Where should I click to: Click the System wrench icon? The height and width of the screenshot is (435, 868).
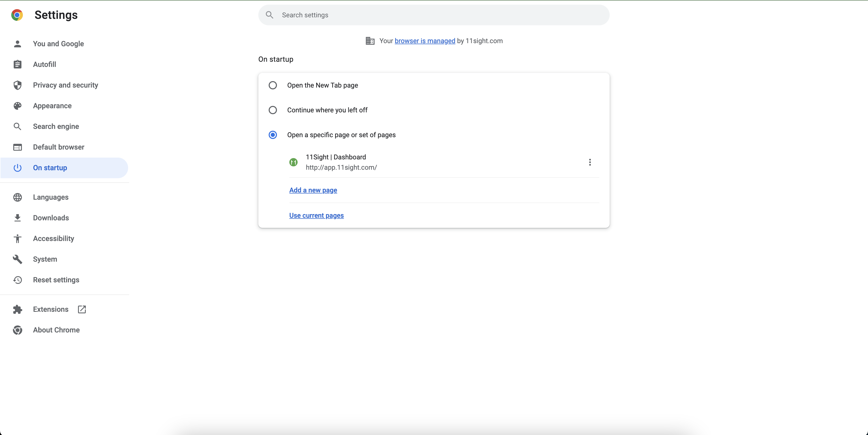18,259
